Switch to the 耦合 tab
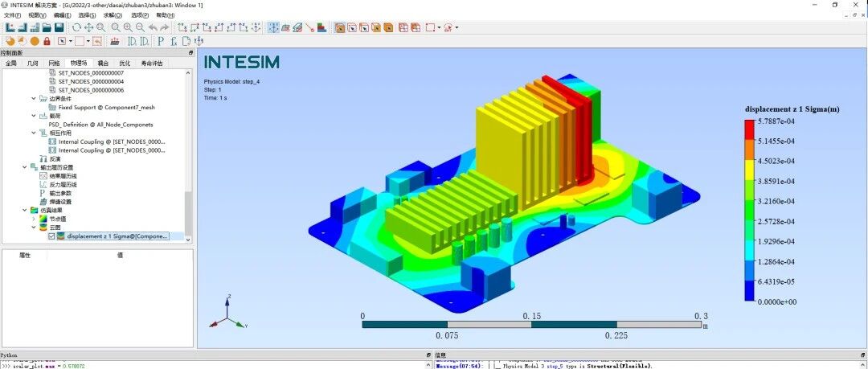Screen dimensions: 868x369 click(104, 64)
